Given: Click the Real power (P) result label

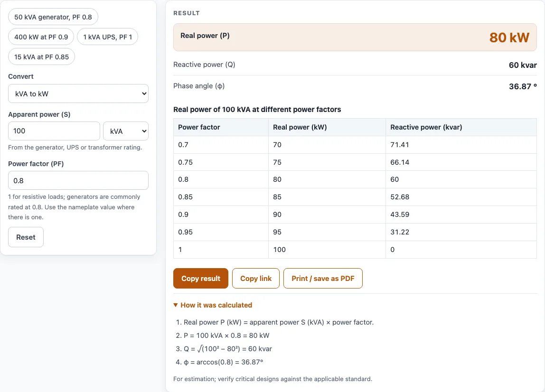Looking at the screenshot, I should click(205, 36).
